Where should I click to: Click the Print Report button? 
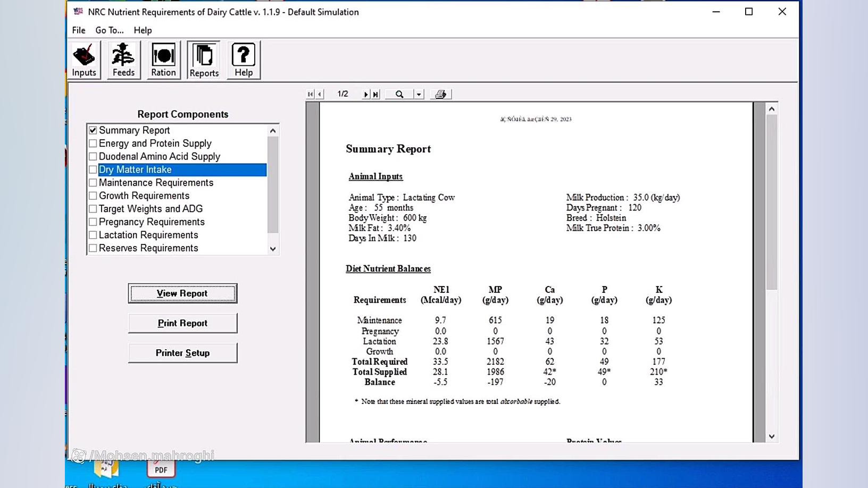(x=182, y=323)
